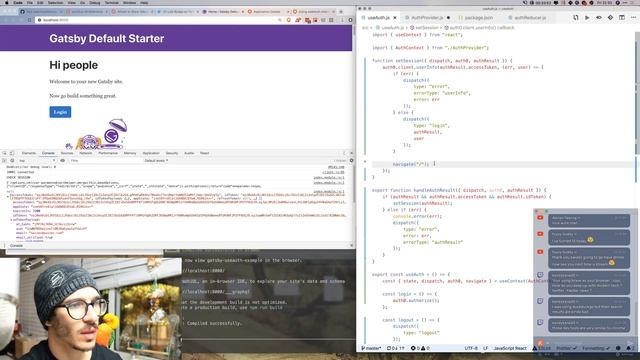
Task: Toggle the DevTools device toolbar icon
Action: [x=12, y=153]
